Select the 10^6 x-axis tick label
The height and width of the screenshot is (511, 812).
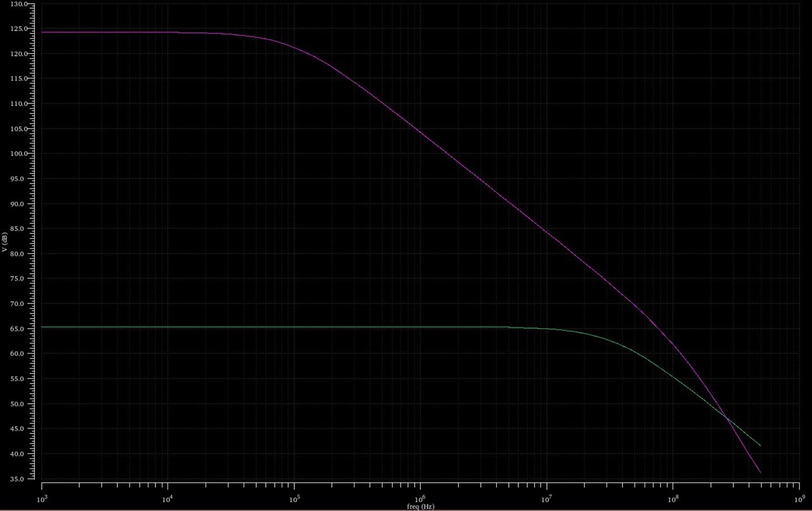point(420,499)
